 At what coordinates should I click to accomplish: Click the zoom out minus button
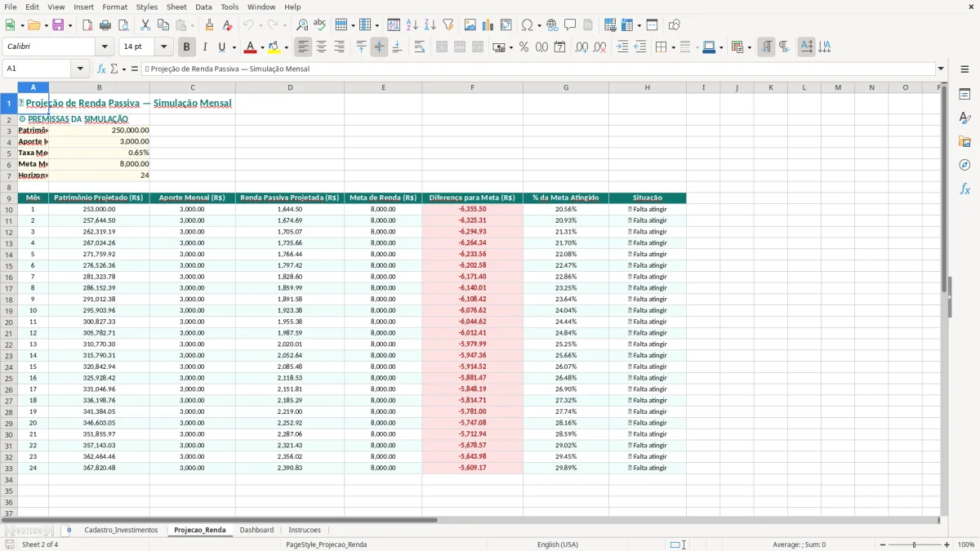point(883,544)
